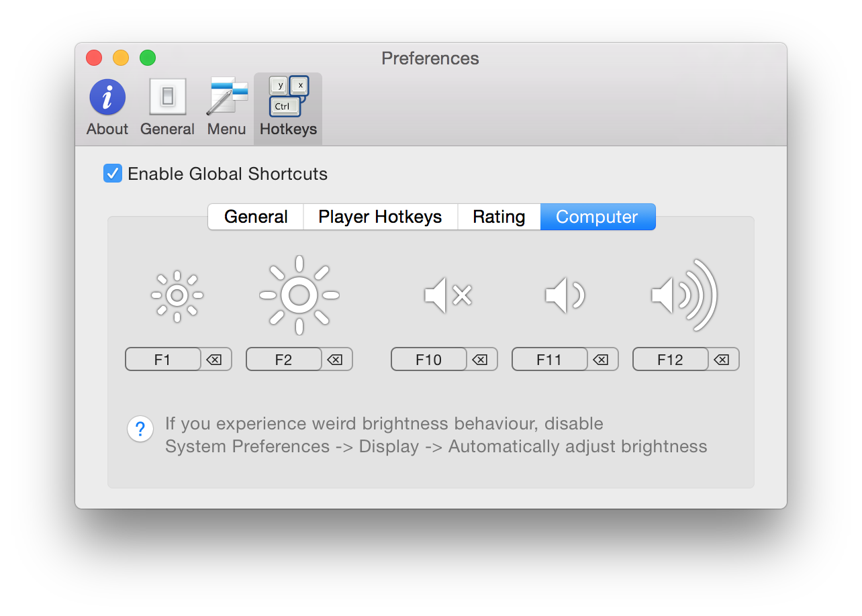Switch to the General hotkeys segment tab

pyautogui.click(x=256, y=217)
